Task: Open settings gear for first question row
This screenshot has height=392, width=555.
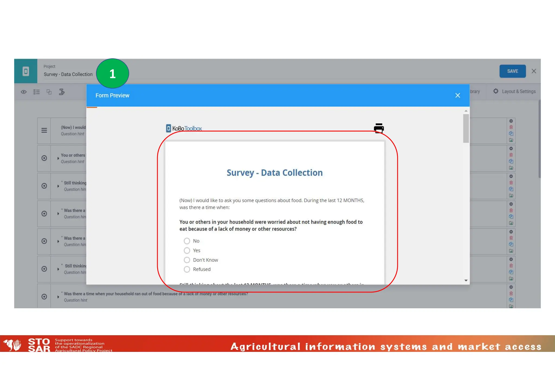Action: (511, 121)
